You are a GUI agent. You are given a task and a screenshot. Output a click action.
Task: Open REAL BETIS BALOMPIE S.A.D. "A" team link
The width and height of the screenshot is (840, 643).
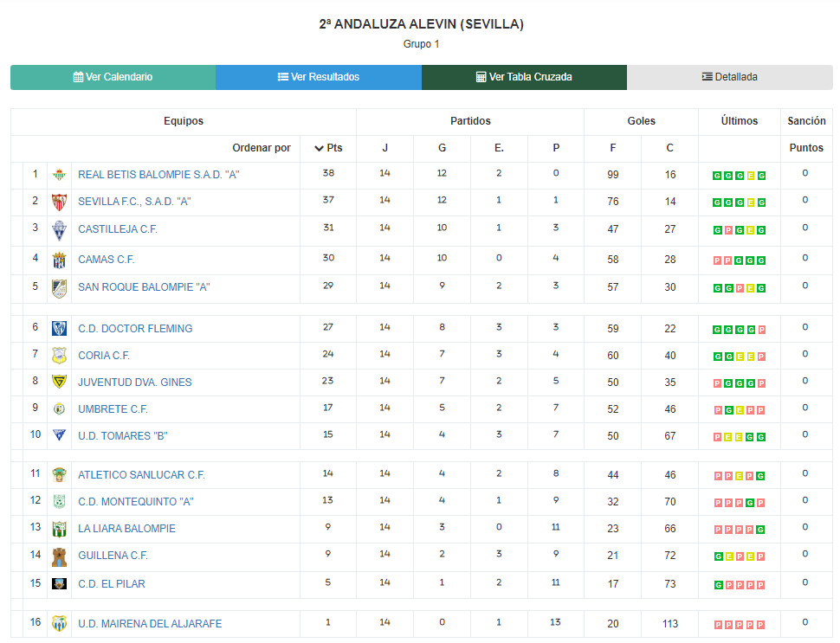[158, 175]
